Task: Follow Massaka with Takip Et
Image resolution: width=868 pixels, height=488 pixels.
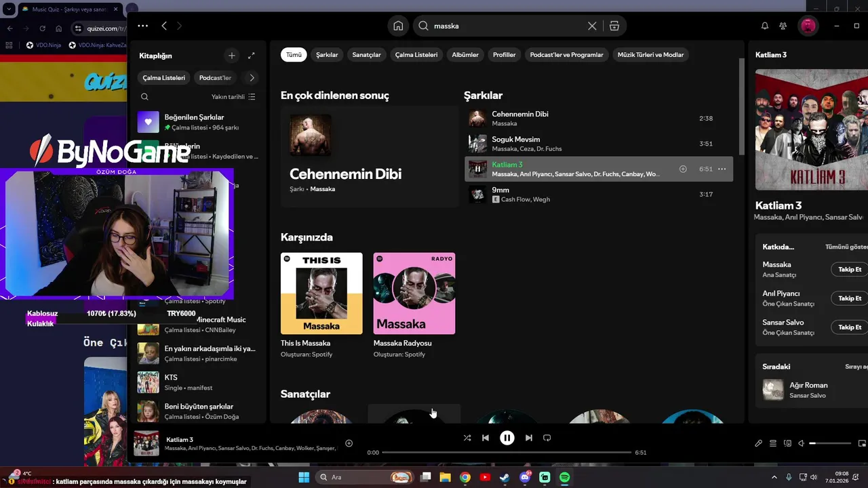Action: click(x=849, y=269)
